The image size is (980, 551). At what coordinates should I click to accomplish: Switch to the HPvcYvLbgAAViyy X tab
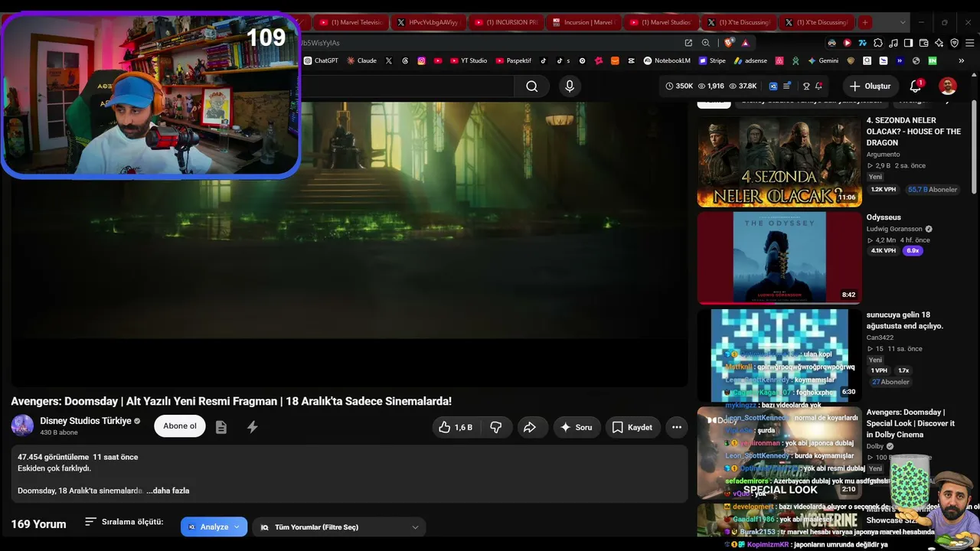coord(427,22)
